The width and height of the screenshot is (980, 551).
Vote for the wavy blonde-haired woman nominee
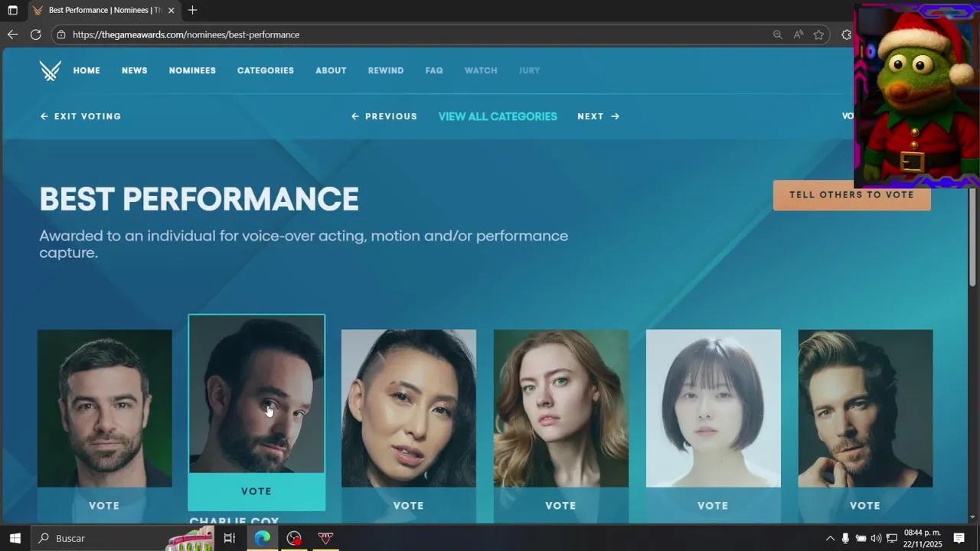560,506
